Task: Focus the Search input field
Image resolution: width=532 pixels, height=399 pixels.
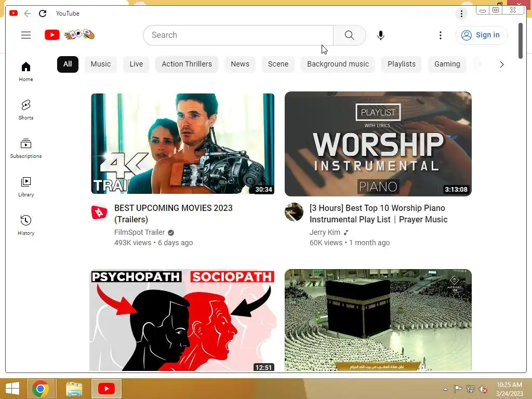Action: [238, 35]
